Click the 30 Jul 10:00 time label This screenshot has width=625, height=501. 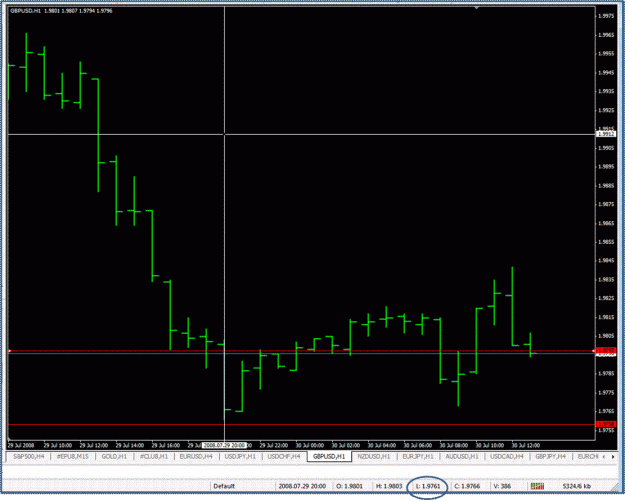490,445
